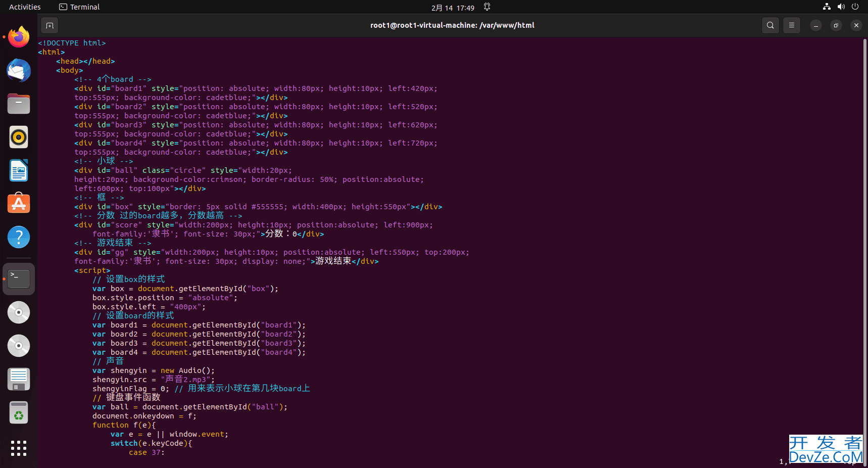Click the "function f(e){" line

124,425
